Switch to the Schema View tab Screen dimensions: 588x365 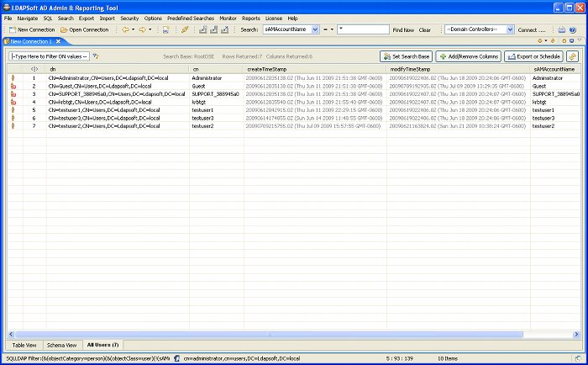point(61,345)
